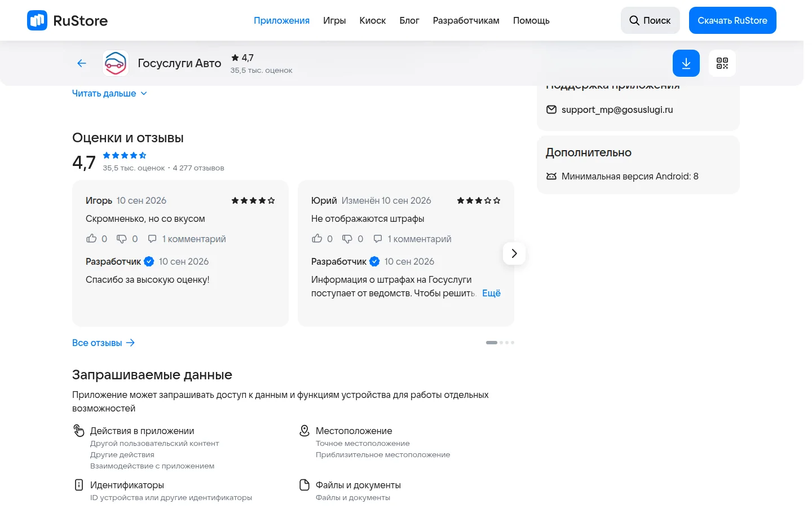Expand the developer reply with Ещё

491,293
